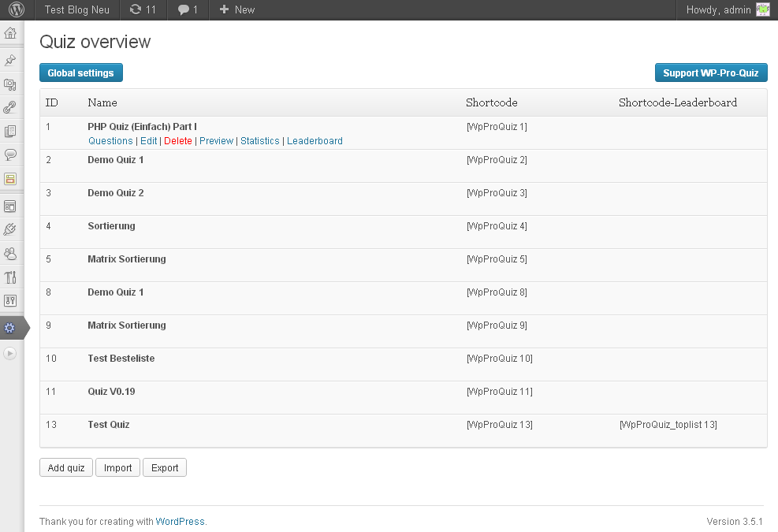Click the Add quiz button

[66, 467]
